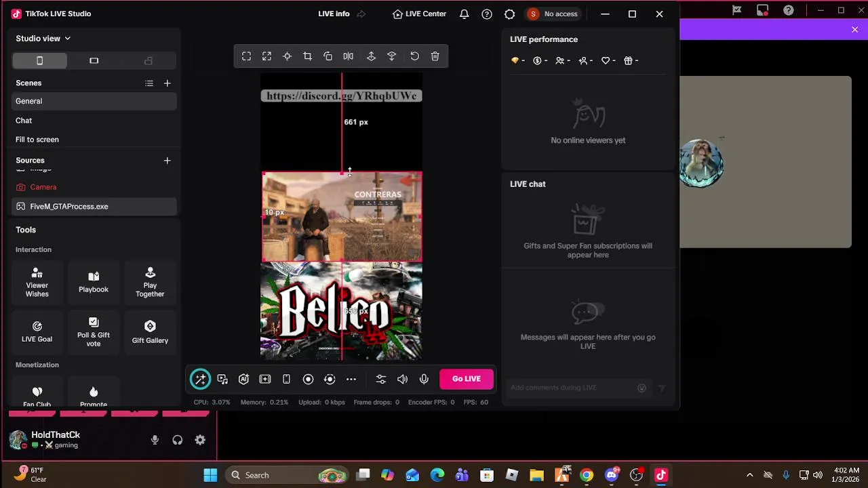Open Play Together tool
Screen dimensions: 868x488
(x=150, y=282)
